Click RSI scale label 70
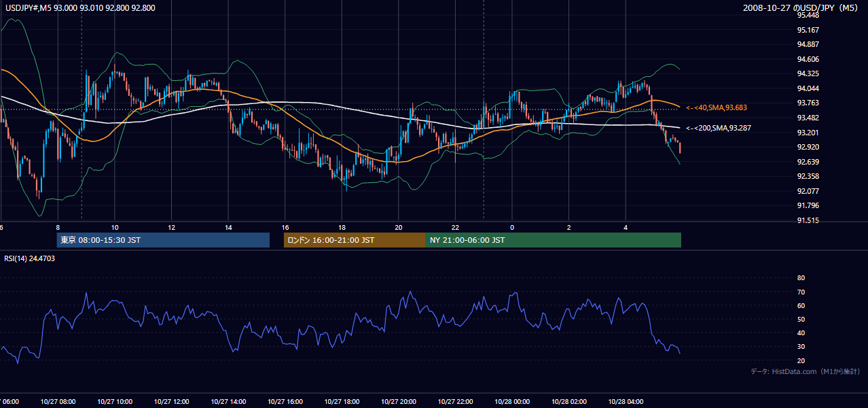The height and width of the screenshot is (408, 868). [801, 292]
